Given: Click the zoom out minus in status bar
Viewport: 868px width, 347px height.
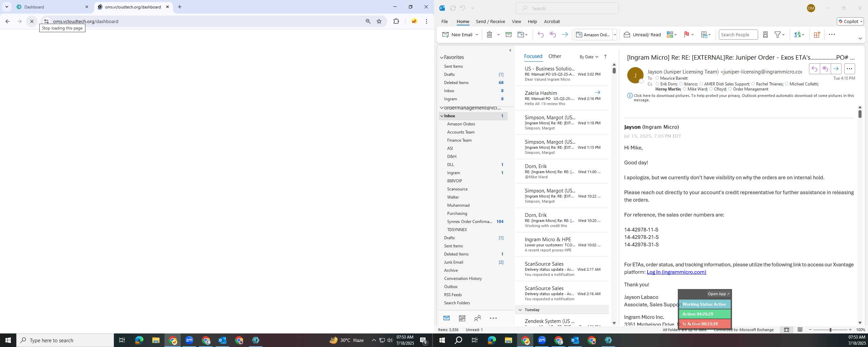Looking at the screenshot, I should (810, 330).
